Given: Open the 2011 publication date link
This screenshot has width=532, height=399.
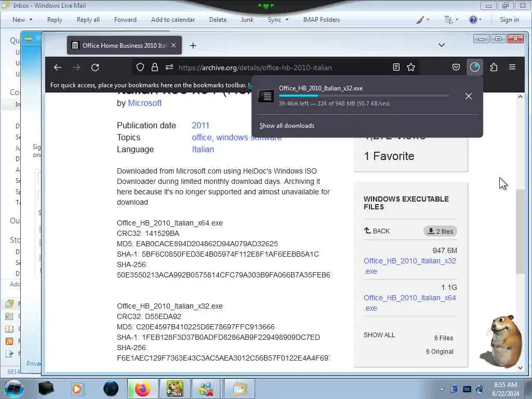Looking at the screenshot, I should click(x=201, y=125).
